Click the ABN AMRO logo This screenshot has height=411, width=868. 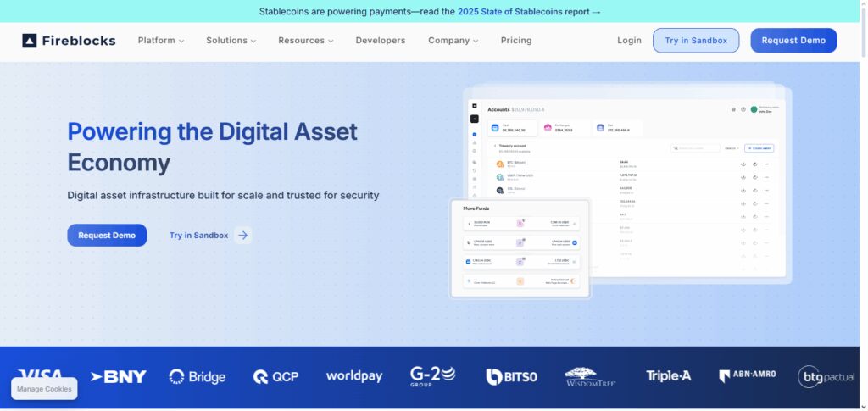[x=748, y=376]
